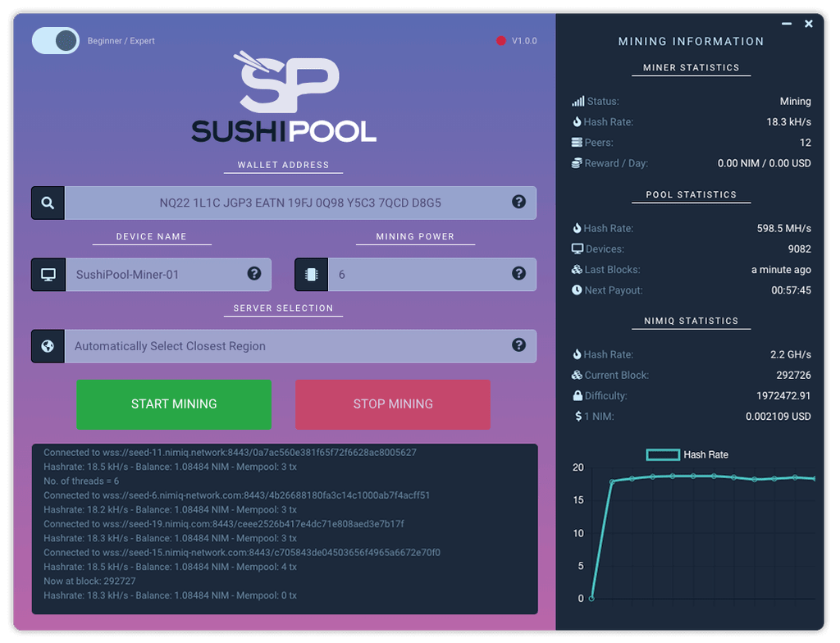Close the SushiPool window
Screen dimensions: 840x643
tap(809, 24)
